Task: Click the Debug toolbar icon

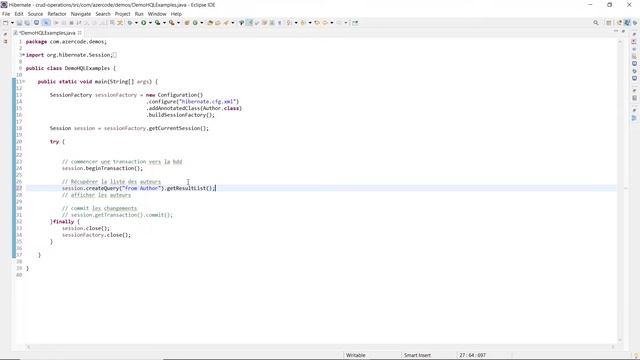Action: click(130, 23)
